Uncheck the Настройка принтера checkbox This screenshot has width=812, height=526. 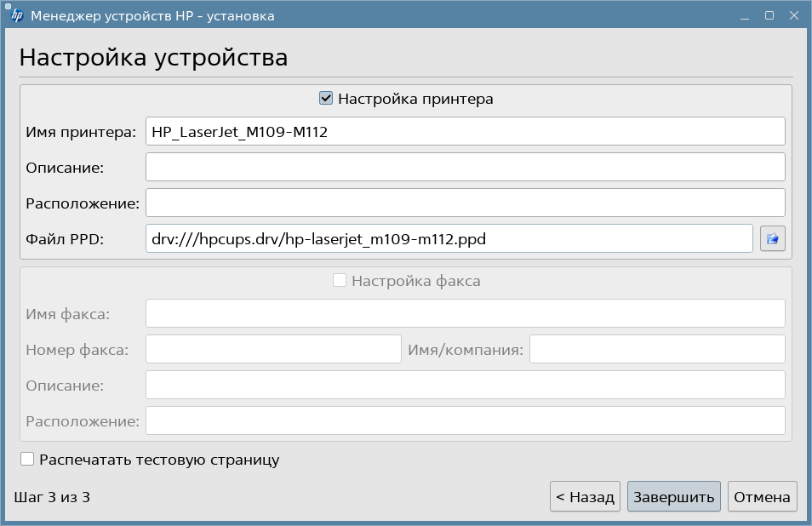325,99
